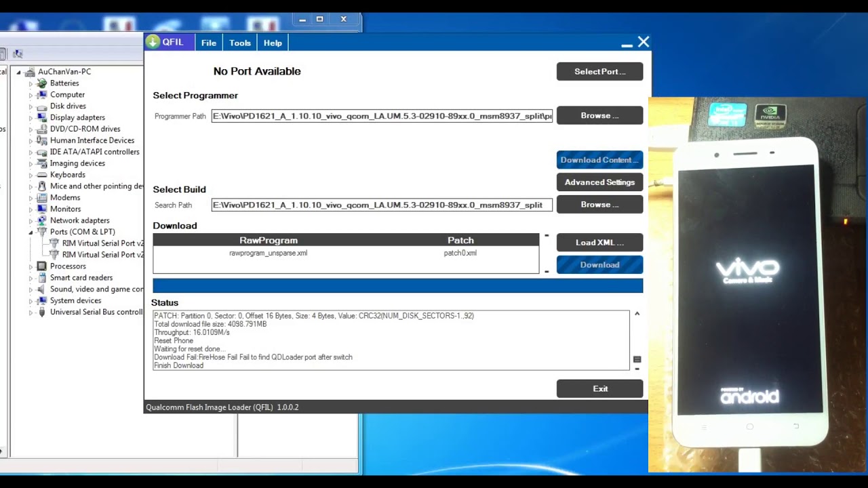Viewport: 868px width, 488px height.
Task: Open Advanced Settings in QFIL
Action: (599, 182)
